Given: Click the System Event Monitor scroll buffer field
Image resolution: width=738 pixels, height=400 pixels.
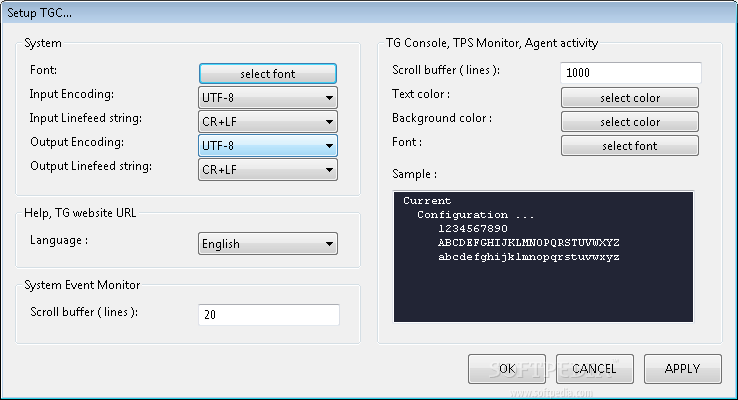Looking at the screenshot, I should (269, 315).
